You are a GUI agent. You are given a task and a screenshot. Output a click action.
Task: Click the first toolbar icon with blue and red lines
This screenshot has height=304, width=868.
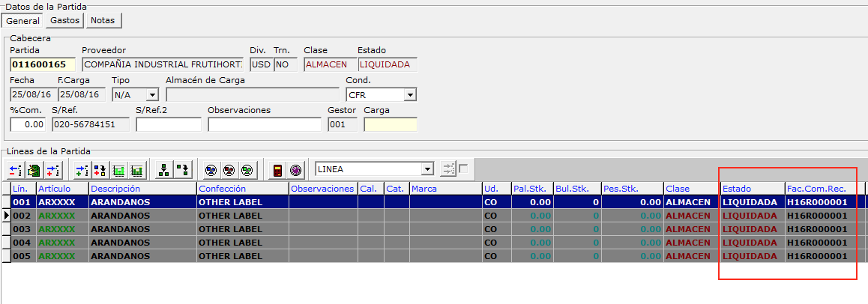click(x=16, y=169)
